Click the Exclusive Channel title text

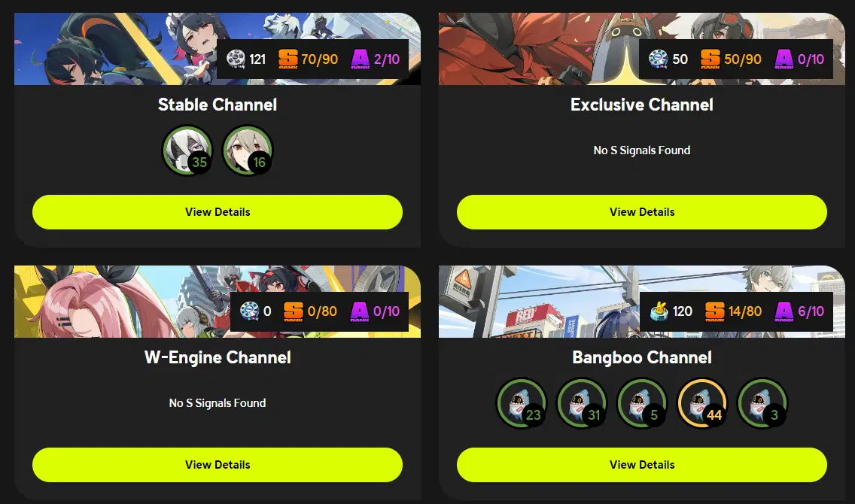click(642, 105)
